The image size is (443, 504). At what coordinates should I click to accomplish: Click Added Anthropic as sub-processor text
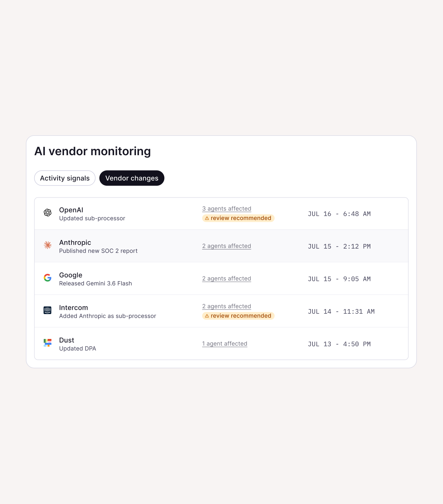click(108, 316)
